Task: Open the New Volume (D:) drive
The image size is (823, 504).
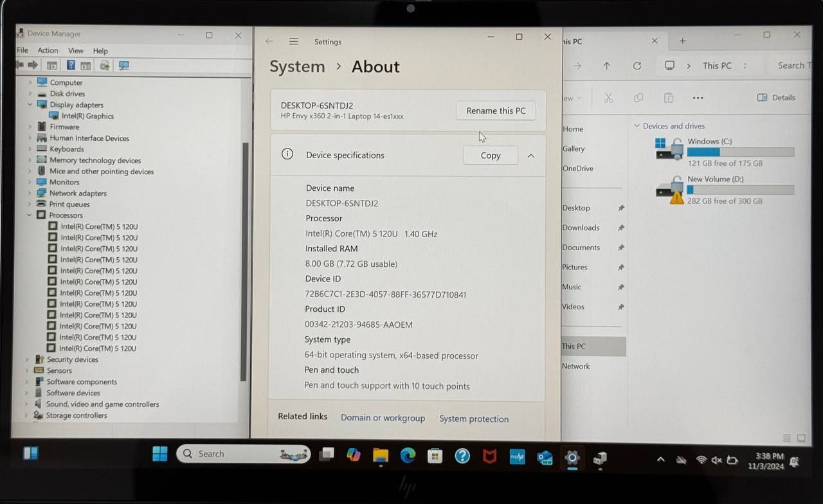Action: coord(725,190)
